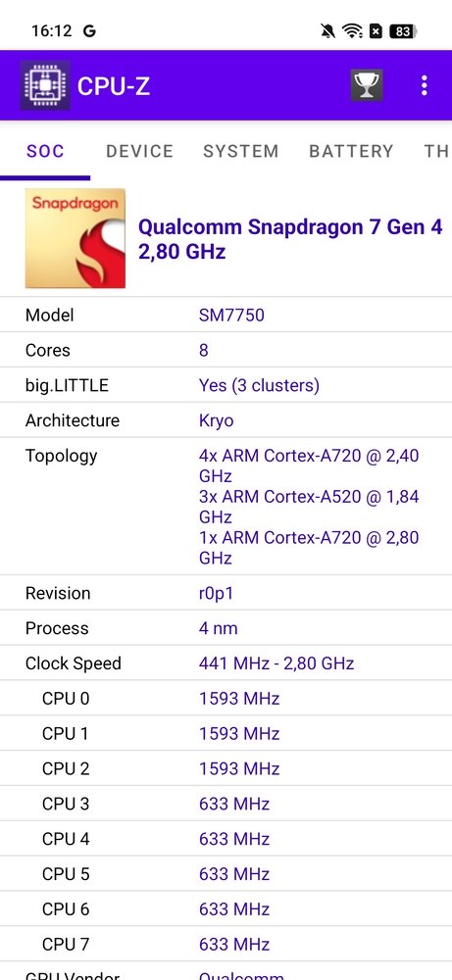Switch to the BATTERY tab
The image size is (452, 980).
(x=351, y=151)
